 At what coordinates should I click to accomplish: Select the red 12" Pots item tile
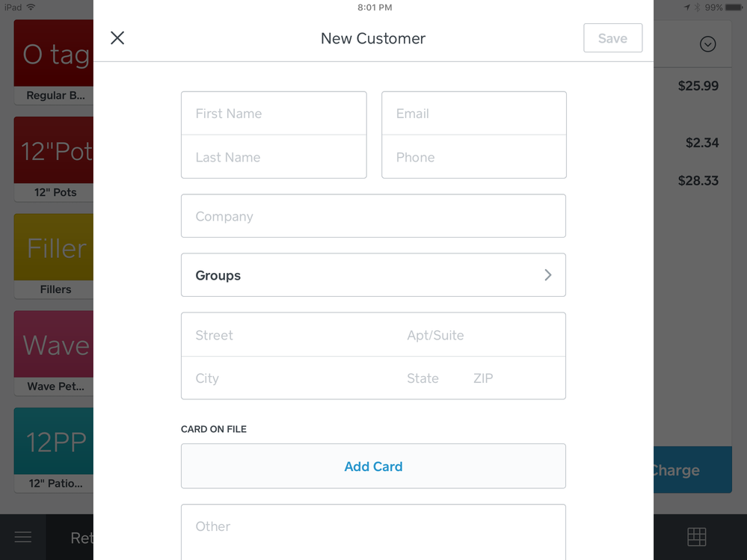coord(54,158)
